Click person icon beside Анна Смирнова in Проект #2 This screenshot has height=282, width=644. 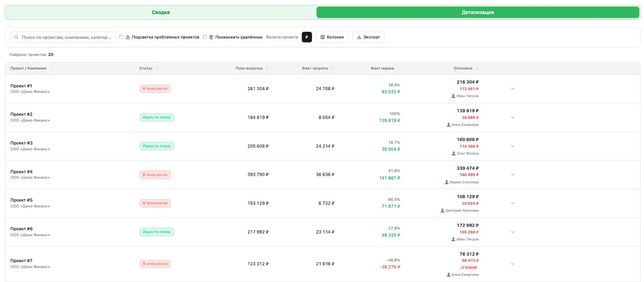[x=449, y=125]
